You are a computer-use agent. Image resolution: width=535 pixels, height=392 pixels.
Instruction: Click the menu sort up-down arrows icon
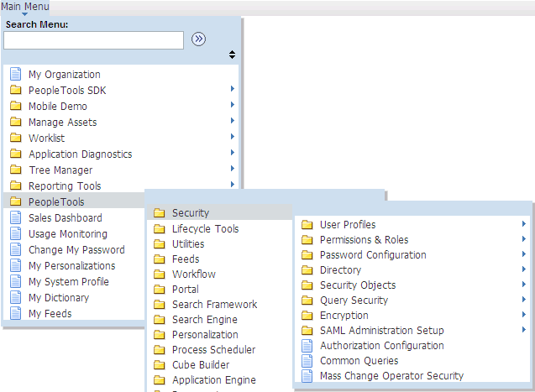[232, 55]
